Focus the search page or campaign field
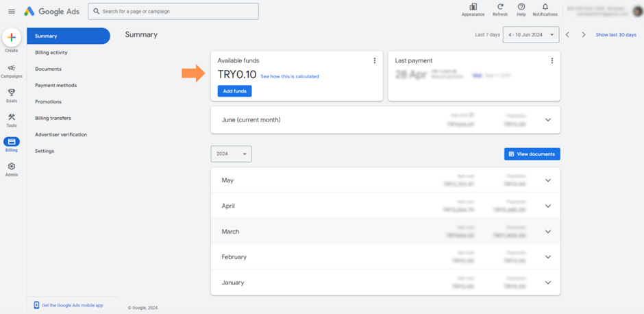Viewport: 644px width, 314px height. pyautogui.click(x=173, y=12)
